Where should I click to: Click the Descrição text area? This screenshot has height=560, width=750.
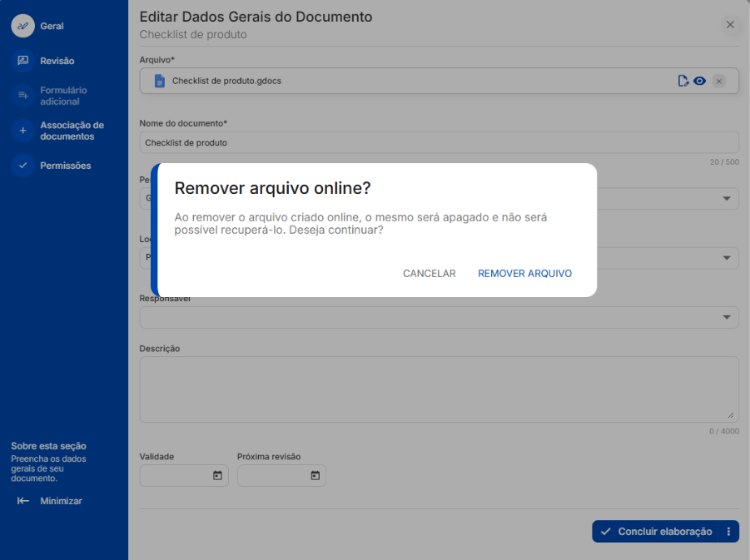point(438,389)
